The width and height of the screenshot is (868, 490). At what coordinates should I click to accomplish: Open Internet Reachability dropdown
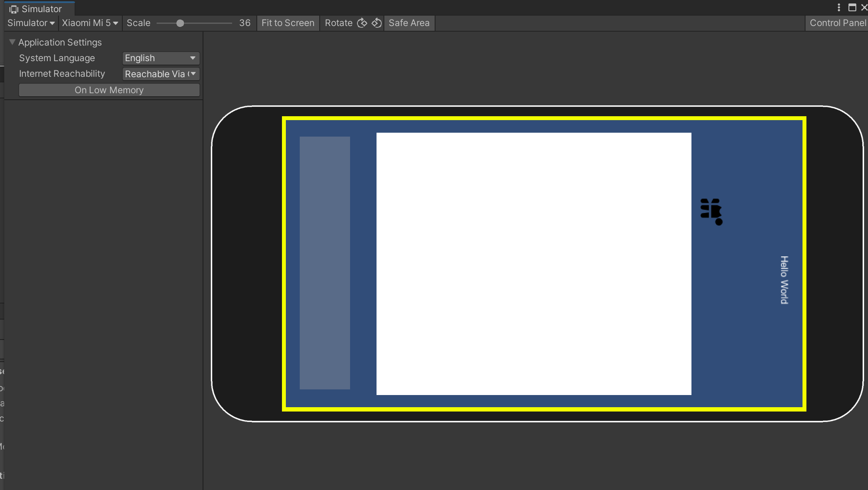tap(160, 74)
